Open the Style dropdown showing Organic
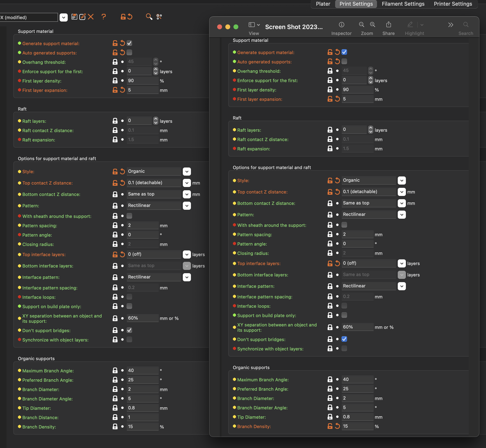This screenshot has height=448, width=486. [187, 172]
